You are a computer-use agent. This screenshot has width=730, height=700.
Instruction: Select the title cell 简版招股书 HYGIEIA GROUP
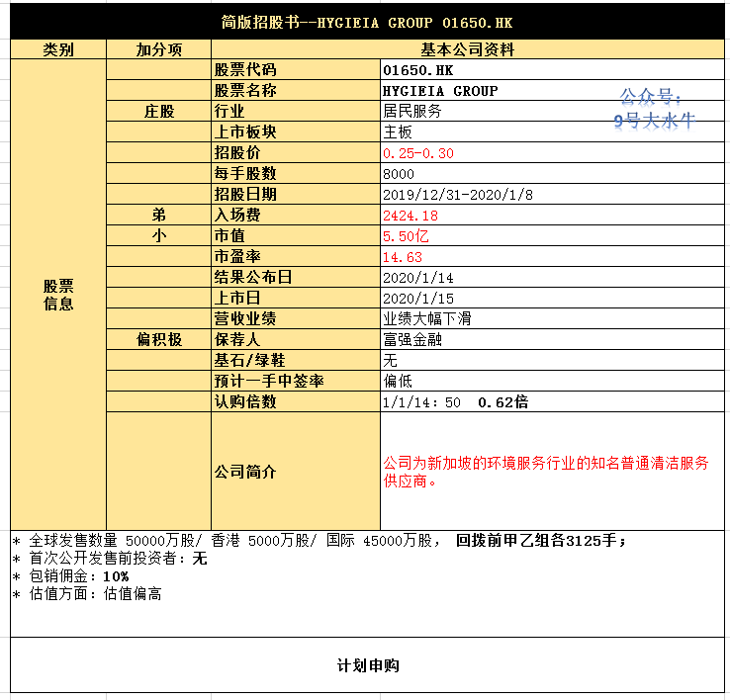(x=367, y=22)
